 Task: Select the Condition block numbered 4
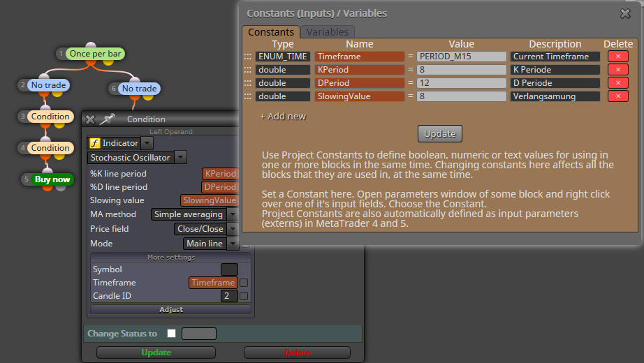tap(50, 148)
